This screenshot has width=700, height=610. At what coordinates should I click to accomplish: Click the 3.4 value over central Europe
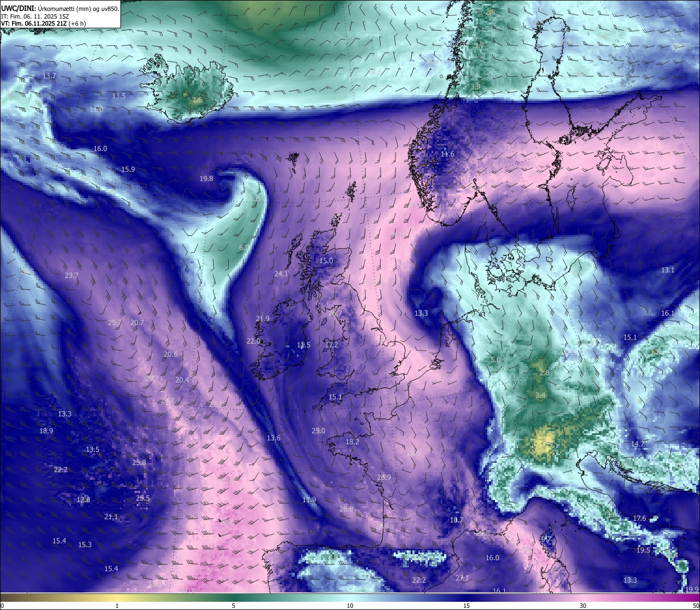point(540,395)
